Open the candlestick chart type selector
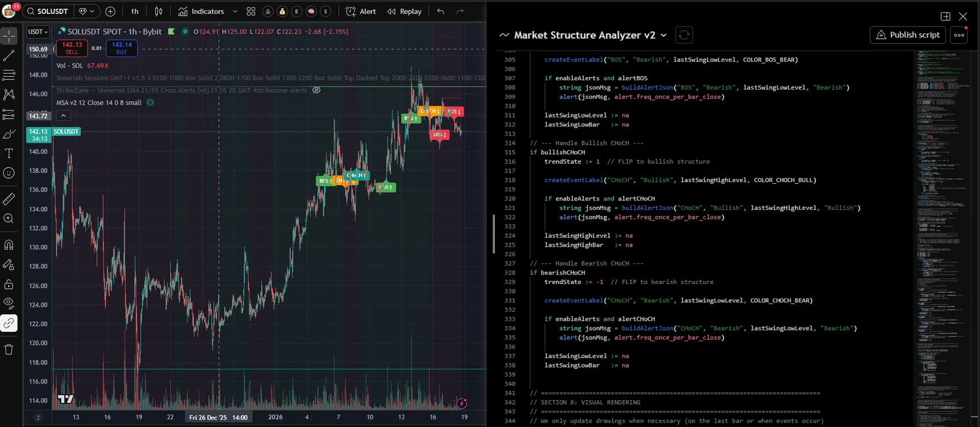The width and height of the screenshot is (980, 427). click(x=159, y=11)
